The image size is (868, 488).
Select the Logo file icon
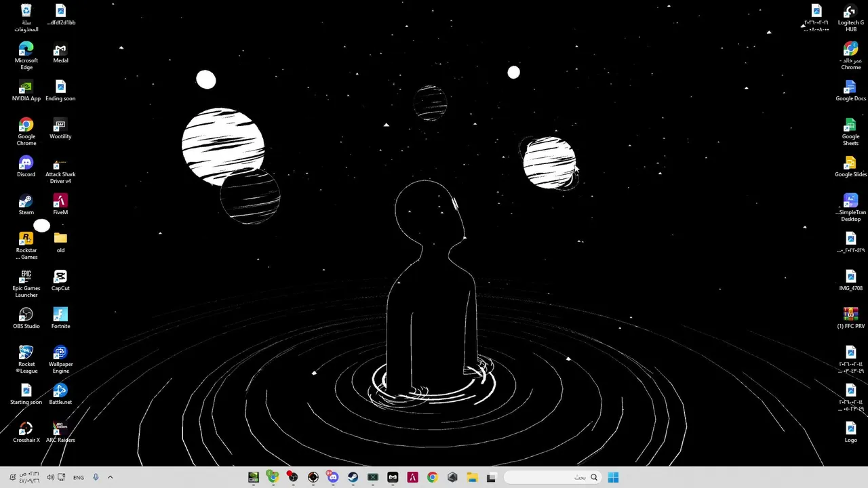coord(850,432)
